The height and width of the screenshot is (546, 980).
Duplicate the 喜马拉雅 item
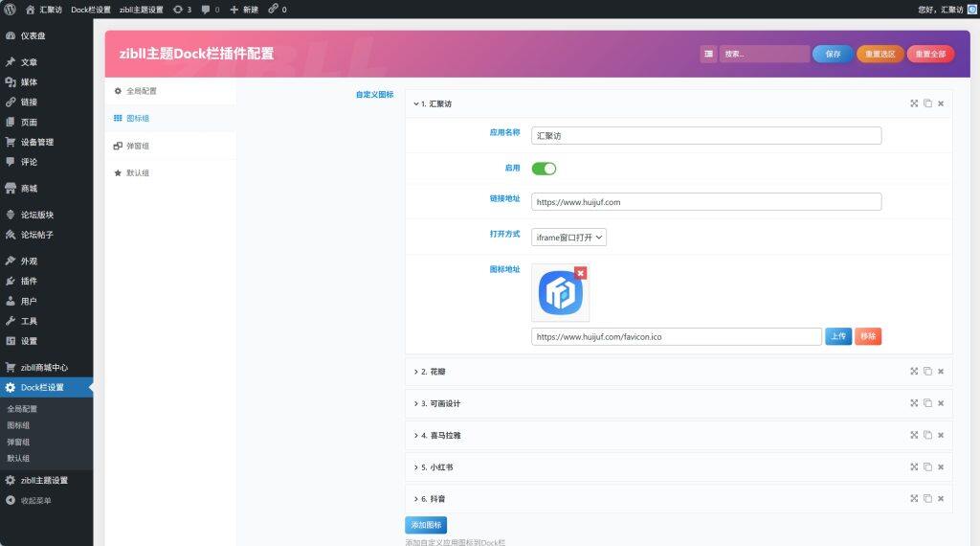coord(927,435)
